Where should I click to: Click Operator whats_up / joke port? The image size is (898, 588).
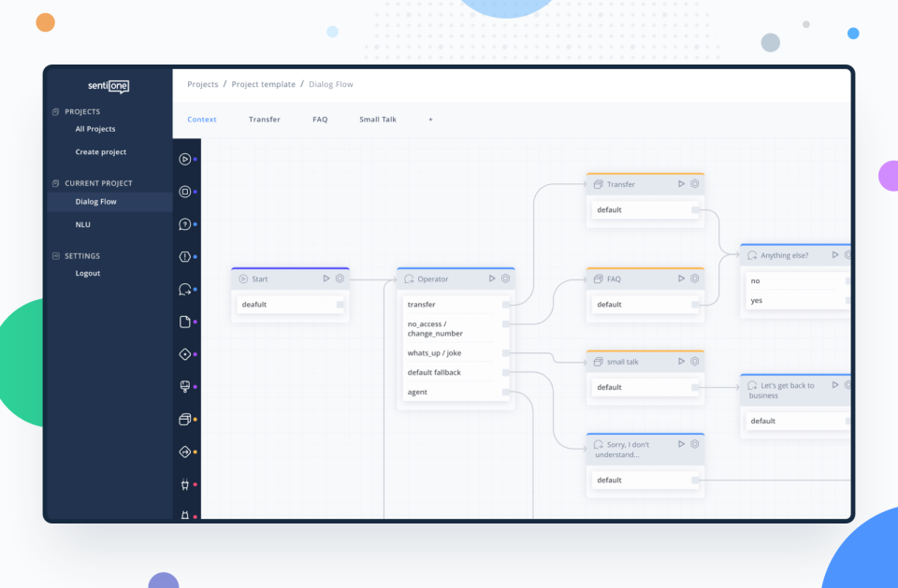tap(506, 353)
